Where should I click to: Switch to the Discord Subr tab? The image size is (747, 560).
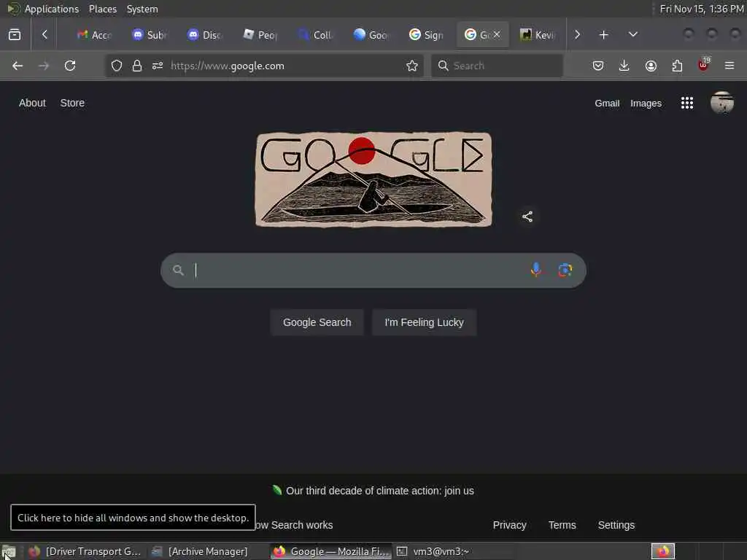(x=150, y=35)
